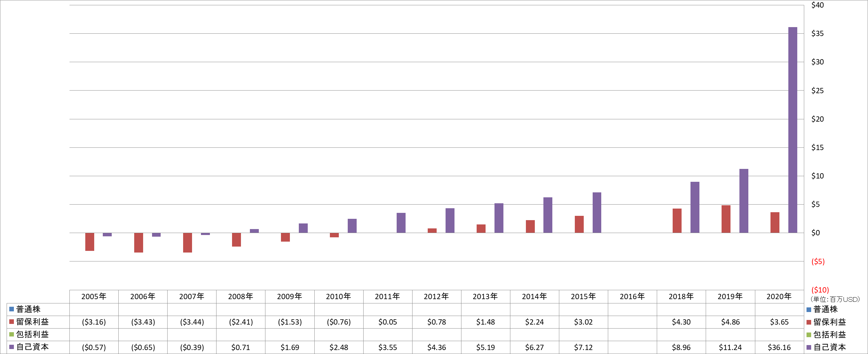868x354 pixels.
Task: Click the 2006年 column header
Action: point(143,296)
